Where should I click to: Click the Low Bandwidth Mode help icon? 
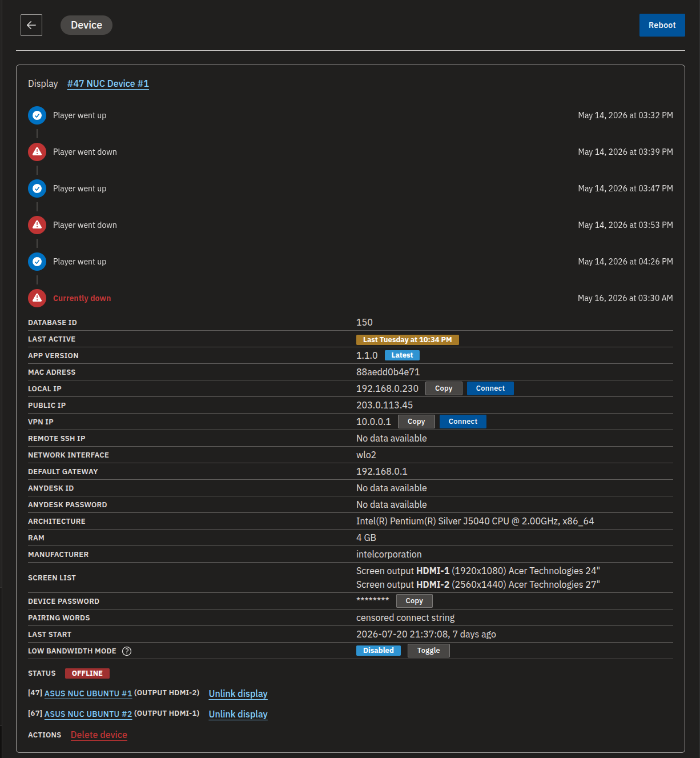coord(127,651)
